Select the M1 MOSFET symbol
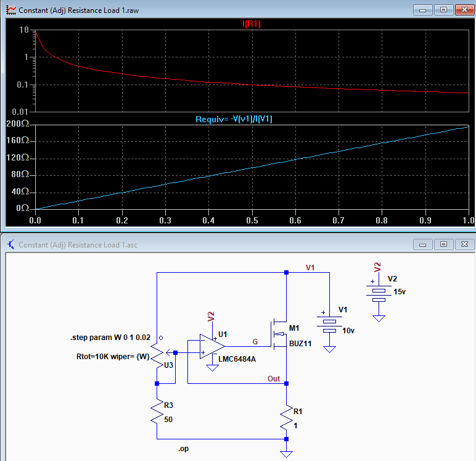 pyautogui.click(x=279, y=334)
